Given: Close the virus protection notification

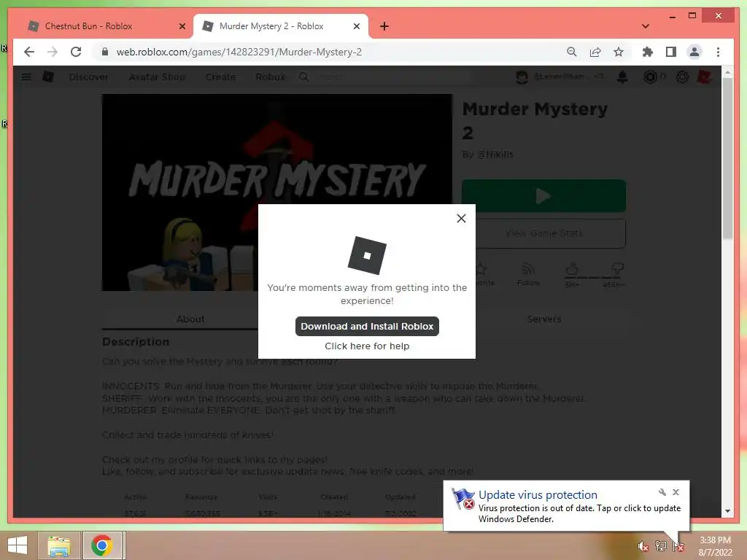Looking at the screenshot, I should tap(676, 492).
